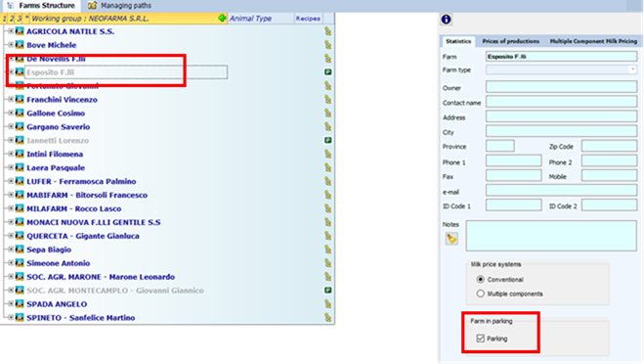This screenshot has height=364, width=644.
Task: Click the green add icon in header
Action: pos(222,18)
